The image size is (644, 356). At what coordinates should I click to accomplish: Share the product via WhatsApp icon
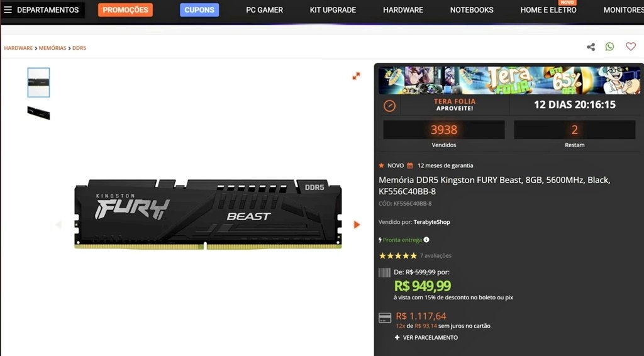609,47
